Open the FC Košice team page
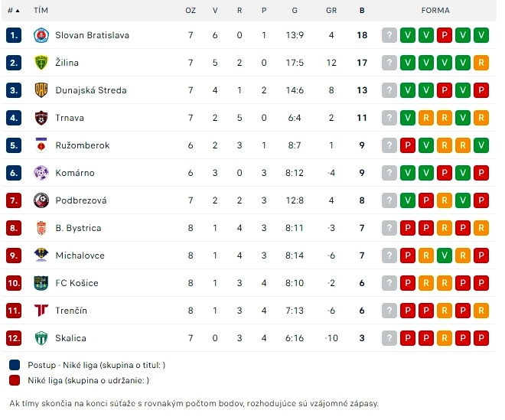Viewport: 505px width, 420px height. pos(77,283)
